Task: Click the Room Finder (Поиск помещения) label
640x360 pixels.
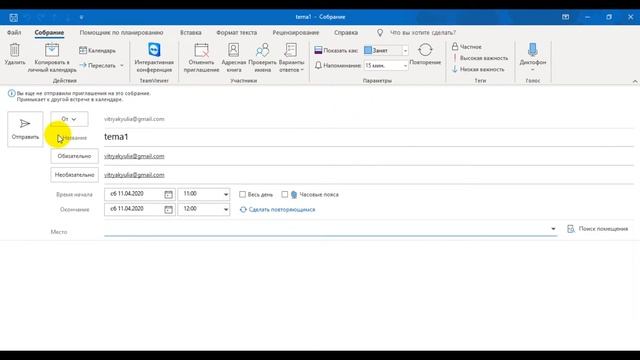Action: pyautogui.click(x=603, y=229)
